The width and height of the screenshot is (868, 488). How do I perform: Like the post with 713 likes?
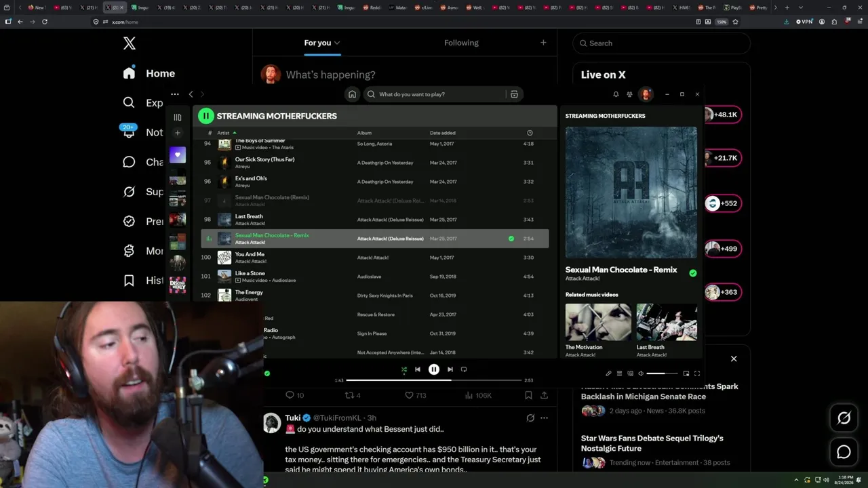(x=415, y=395)
